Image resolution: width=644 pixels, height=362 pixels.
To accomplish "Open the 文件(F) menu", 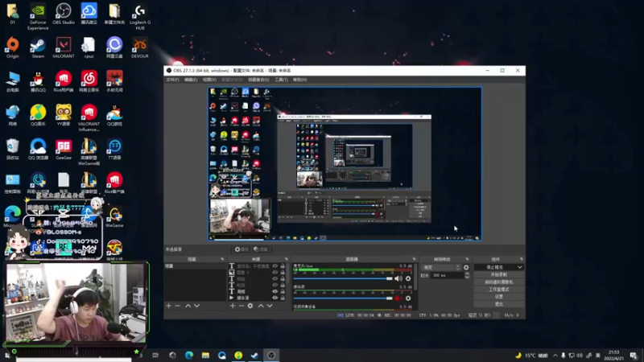I will [172, 80].
